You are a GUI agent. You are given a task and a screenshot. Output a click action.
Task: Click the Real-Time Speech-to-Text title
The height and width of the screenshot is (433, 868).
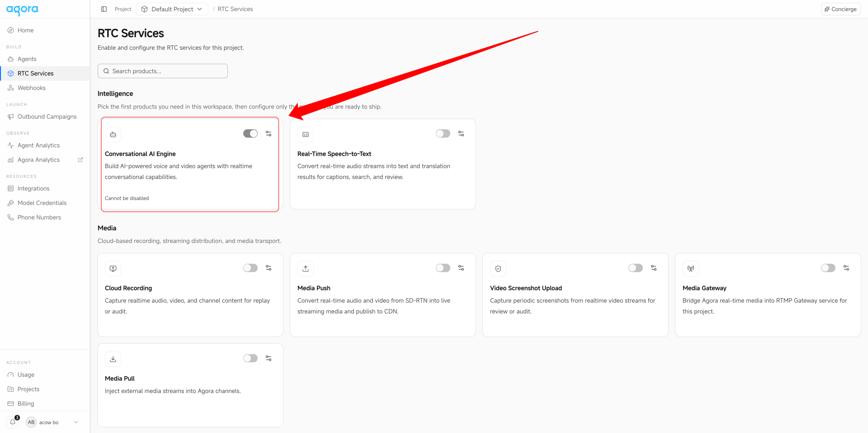(x=334, y=154)
